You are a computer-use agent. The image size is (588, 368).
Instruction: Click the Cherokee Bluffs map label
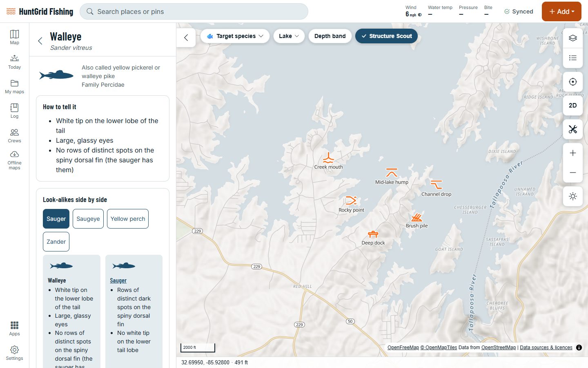tap(497, 305)
